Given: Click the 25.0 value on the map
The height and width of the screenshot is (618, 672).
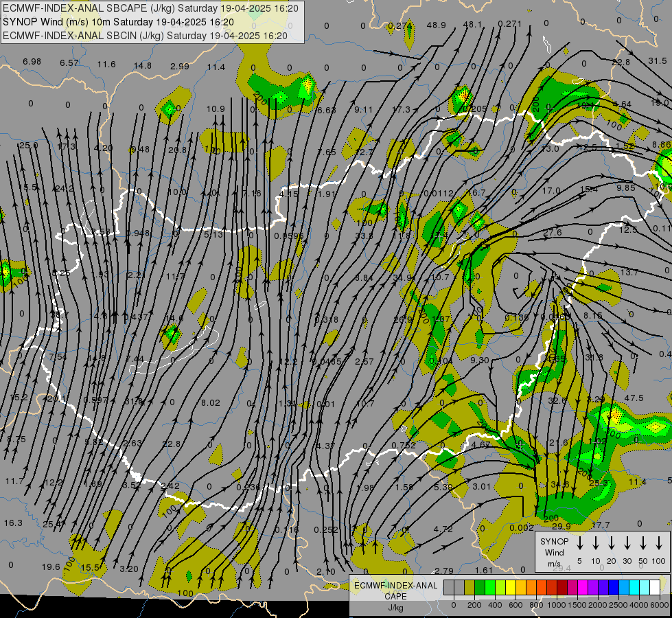Looking at the screenshot, I should pos(28,146).
